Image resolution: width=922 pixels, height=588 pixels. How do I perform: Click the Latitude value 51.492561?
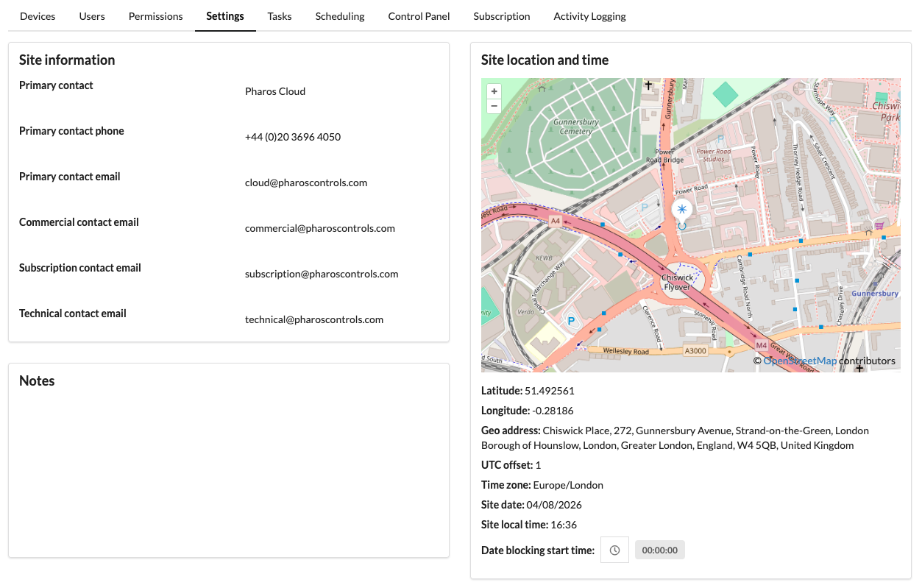549,391
